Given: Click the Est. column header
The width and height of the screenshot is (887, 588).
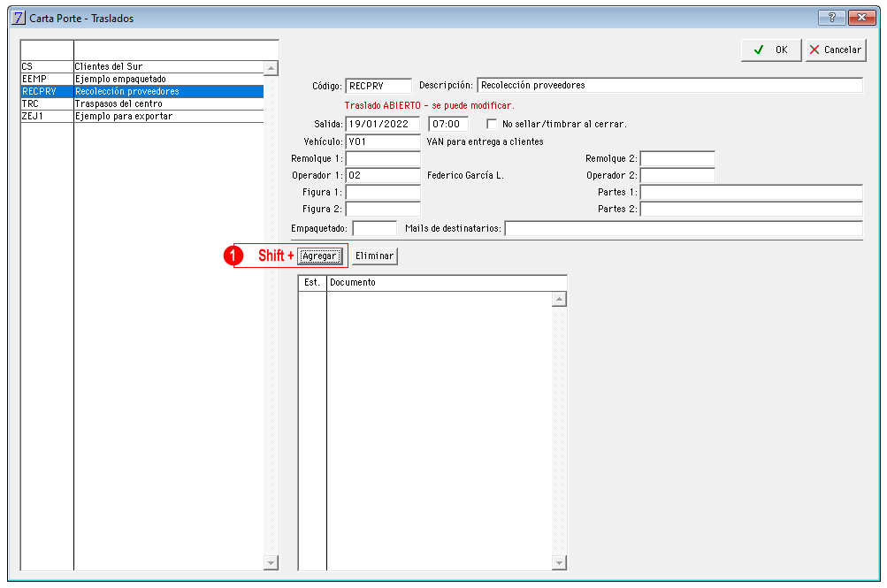Looking at the screenshot, I should (x=312, y=283).
